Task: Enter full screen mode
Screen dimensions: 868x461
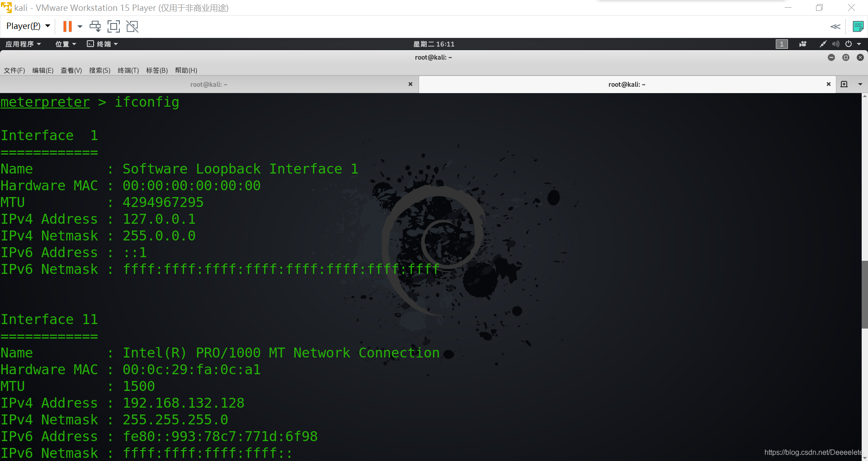Action: point(113,26)
